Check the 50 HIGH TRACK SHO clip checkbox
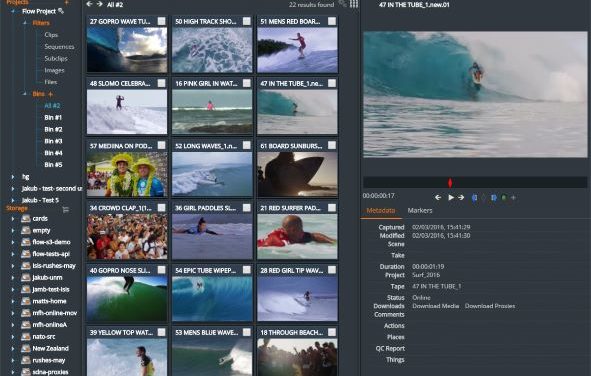This screenshot has height=376, width=591. pyautogui.click(x=247, y=21)
